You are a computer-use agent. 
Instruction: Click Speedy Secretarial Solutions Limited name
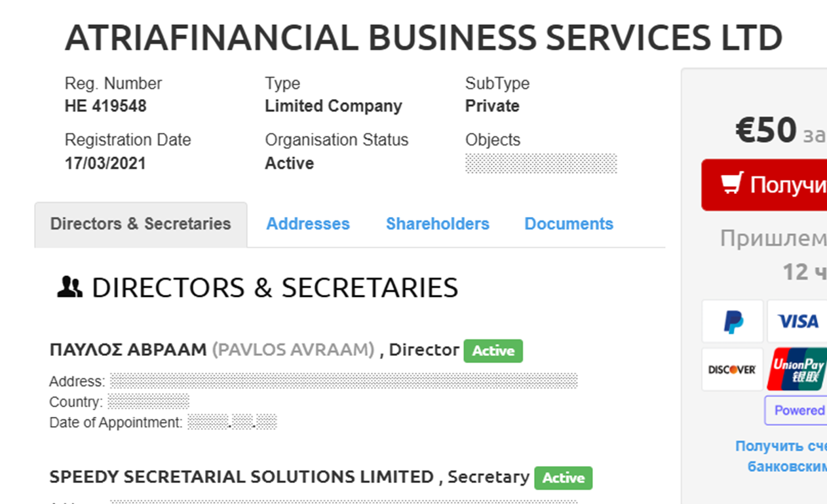tap(241, 477)
